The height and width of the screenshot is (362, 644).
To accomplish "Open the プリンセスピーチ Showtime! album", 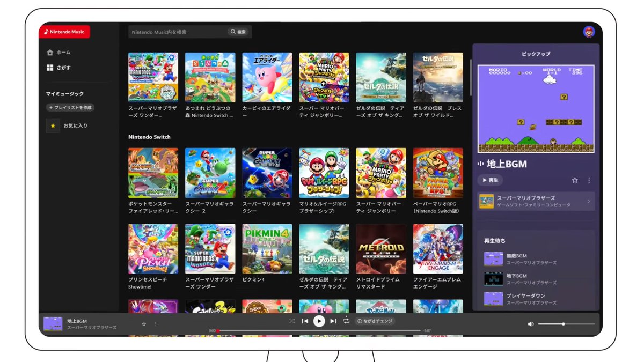I will [x=153, y=257].
